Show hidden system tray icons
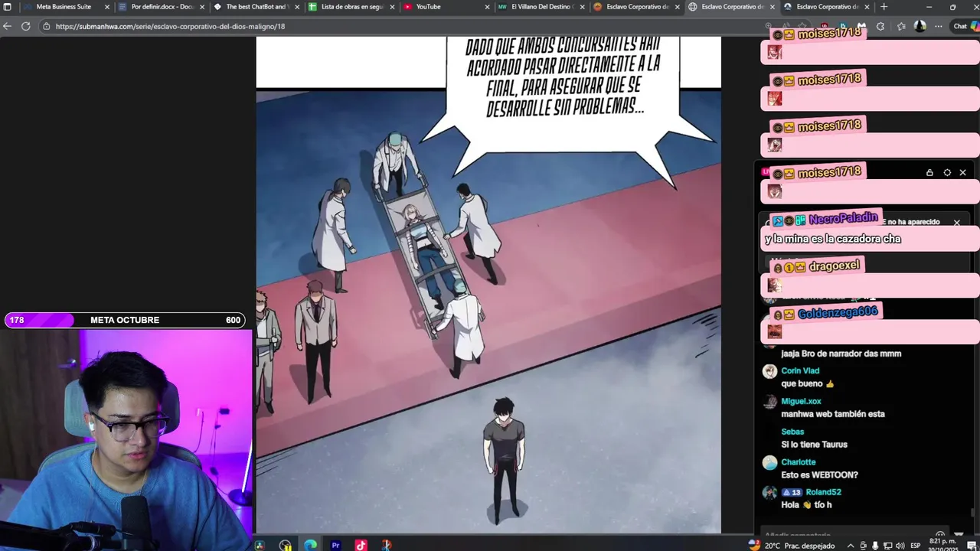Viewport: 980px width, 551px height. click(x=851, y=545)
